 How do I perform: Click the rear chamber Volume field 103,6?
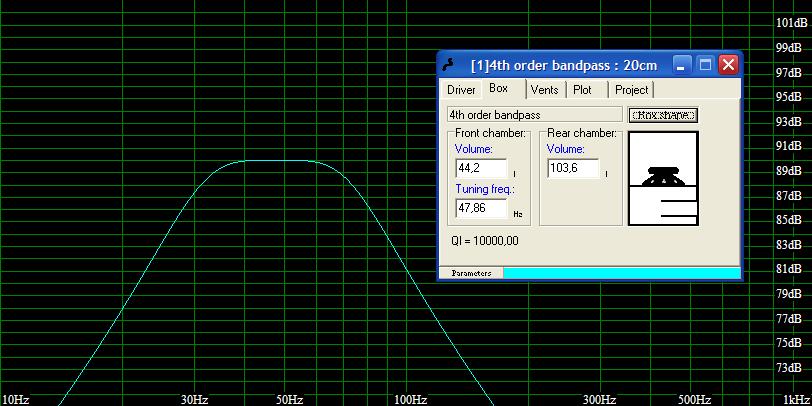(573, 168)
